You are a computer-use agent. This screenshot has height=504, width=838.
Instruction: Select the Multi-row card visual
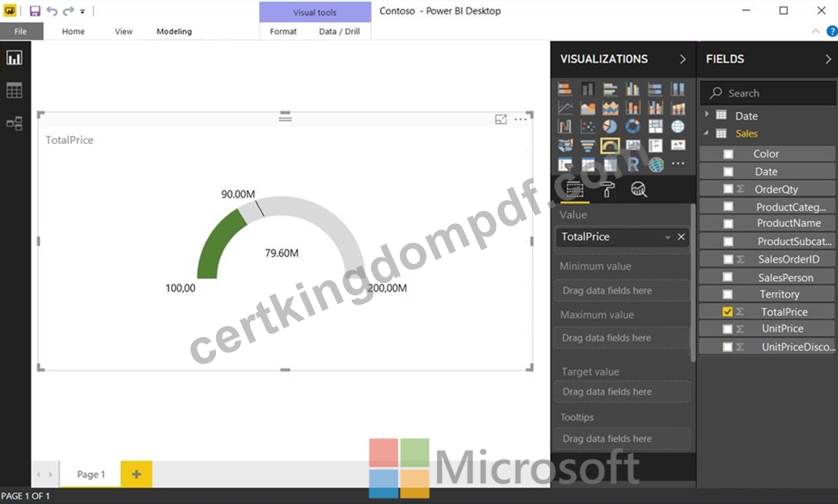coord(655,145)
